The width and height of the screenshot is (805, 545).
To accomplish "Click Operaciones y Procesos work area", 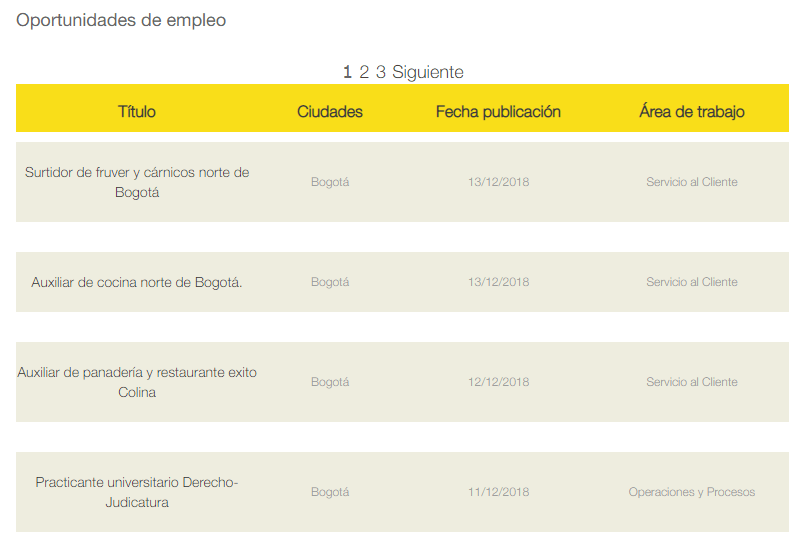I will (692, 492).
